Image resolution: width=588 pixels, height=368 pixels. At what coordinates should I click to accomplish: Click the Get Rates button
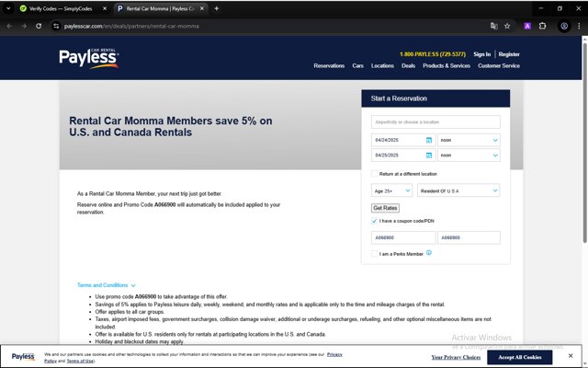[x=385, y=208]
